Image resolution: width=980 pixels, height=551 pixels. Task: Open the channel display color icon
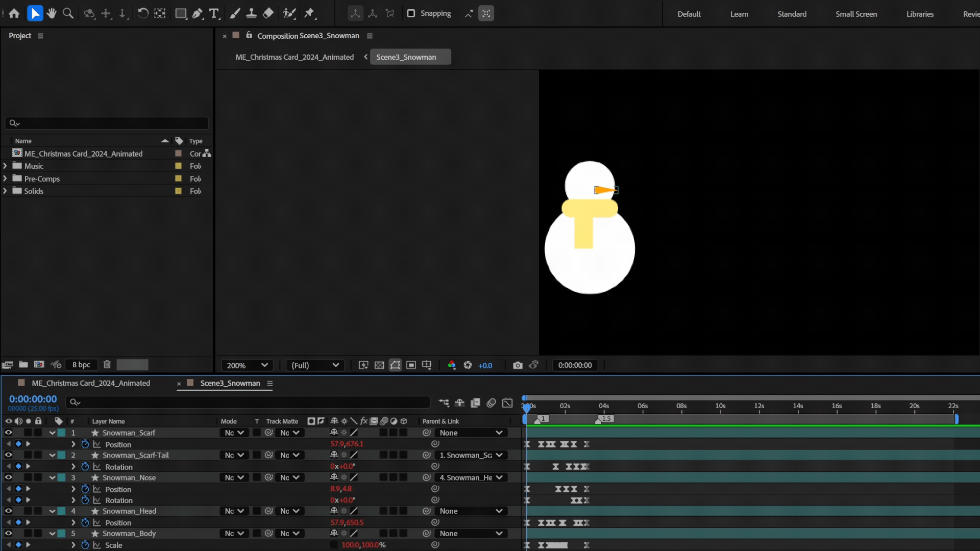[452, 365]
